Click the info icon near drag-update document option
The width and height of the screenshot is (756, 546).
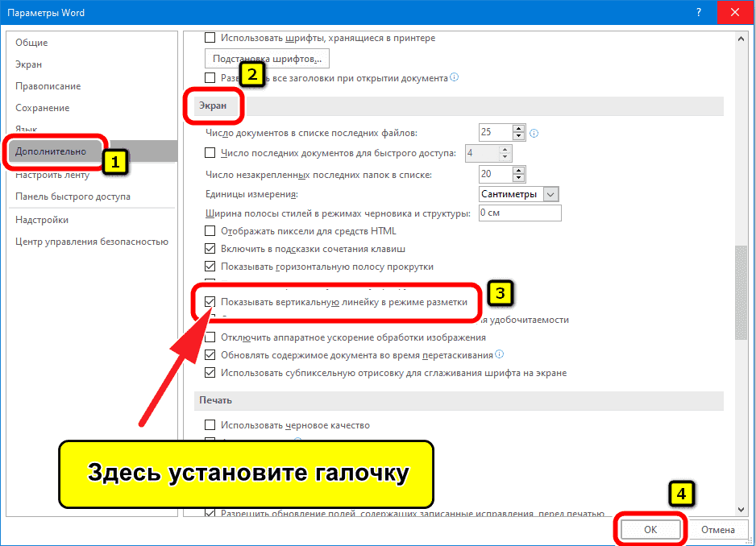[500, 354]
